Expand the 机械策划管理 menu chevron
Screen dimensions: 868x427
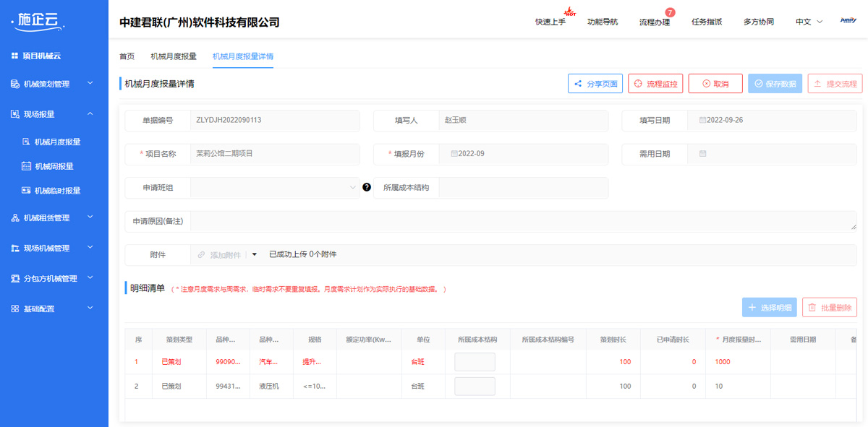tap(90, 83)
